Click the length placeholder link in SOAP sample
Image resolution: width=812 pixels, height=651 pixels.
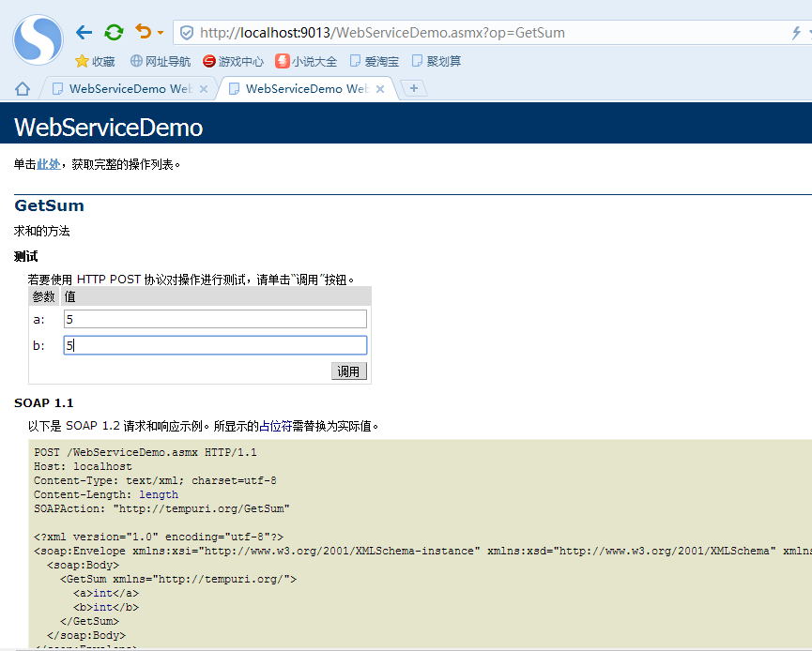click(158, 494)
